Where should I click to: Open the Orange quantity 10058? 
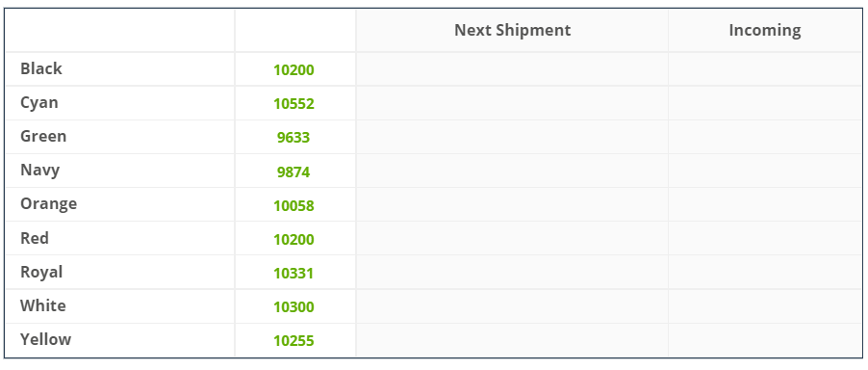point(294,206)
